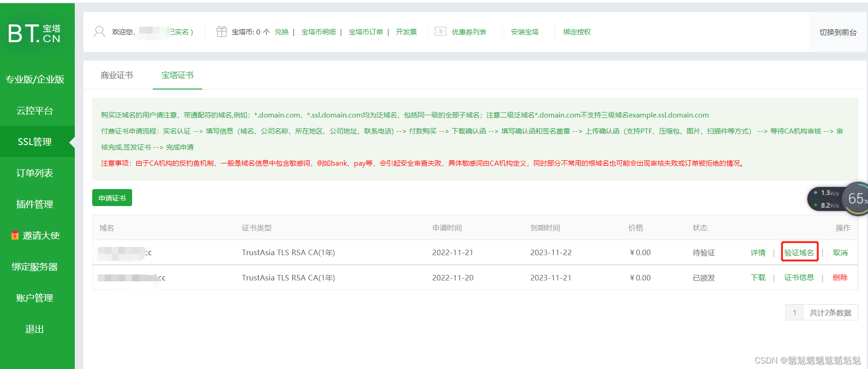
Task: Click the coupon ticket icon
Action: point(440,31)
